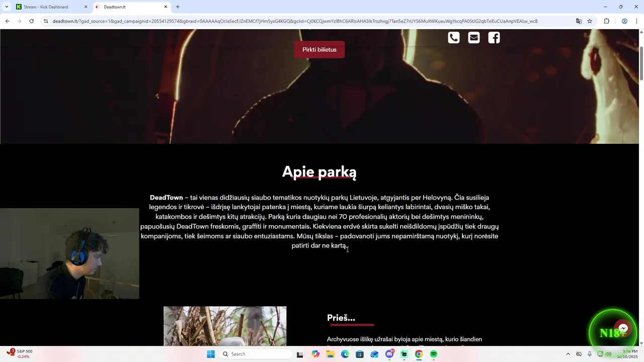Image resolution: width=644 pixels, height=362 pixels.
Task: Close the Kick Dashboard tab
Action: [86, 7]
